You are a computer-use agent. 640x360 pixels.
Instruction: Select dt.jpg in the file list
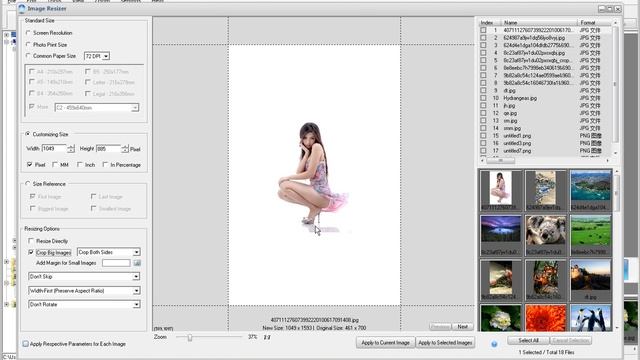point(509,91)
